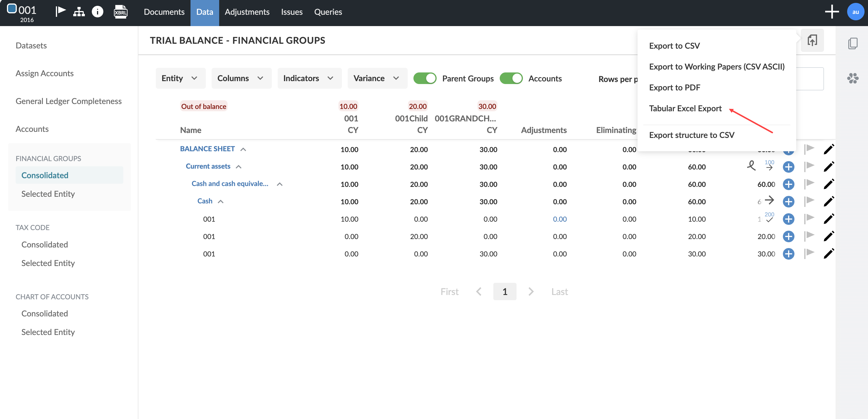Go to previous page arrow
Viewport: 868px width, 419px height.
tap(479, 292)
